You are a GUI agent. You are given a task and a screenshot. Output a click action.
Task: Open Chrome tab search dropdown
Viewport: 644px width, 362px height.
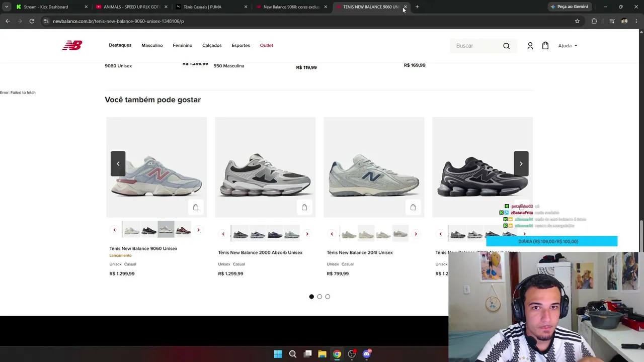coord(7,7)
